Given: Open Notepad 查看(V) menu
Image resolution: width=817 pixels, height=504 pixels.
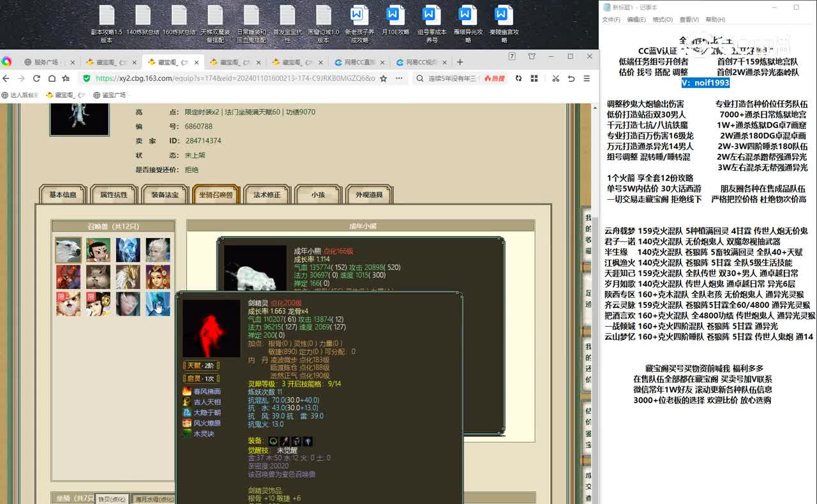Looking at the screenshot, I should click(689, 20).
